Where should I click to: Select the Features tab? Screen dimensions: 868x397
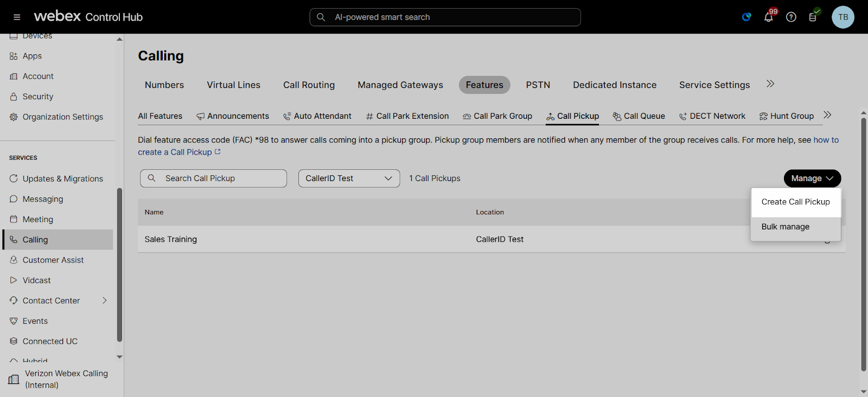tap(484, 85)
